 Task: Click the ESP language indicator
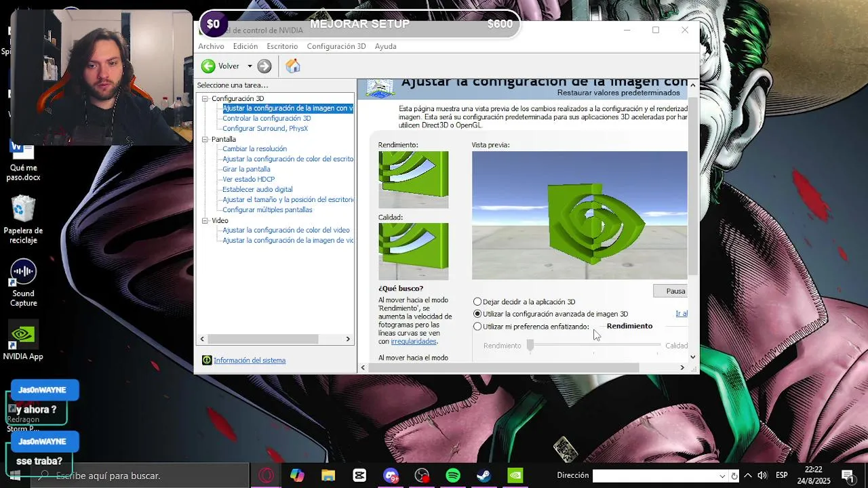(781, 475)
